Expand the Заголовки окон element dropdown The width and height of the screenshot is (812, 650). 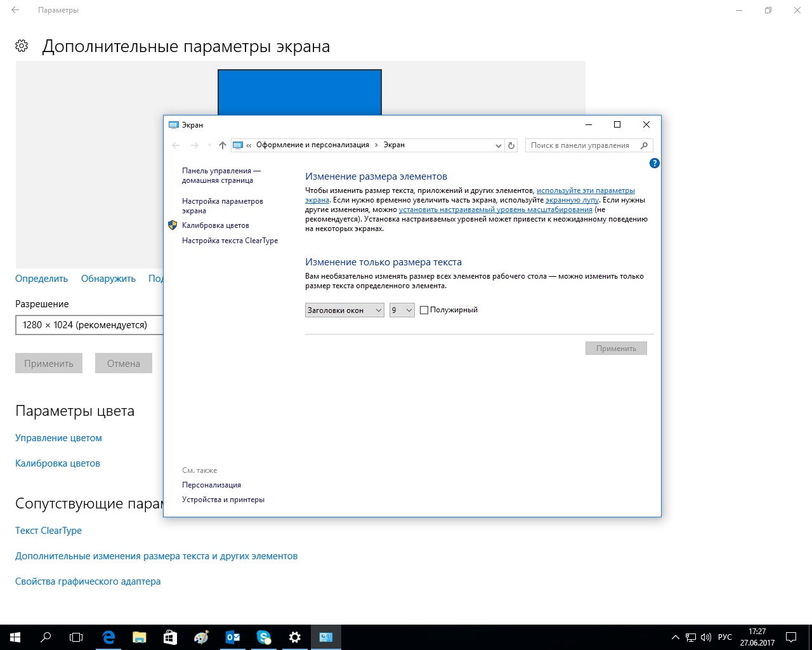[344, 310]
